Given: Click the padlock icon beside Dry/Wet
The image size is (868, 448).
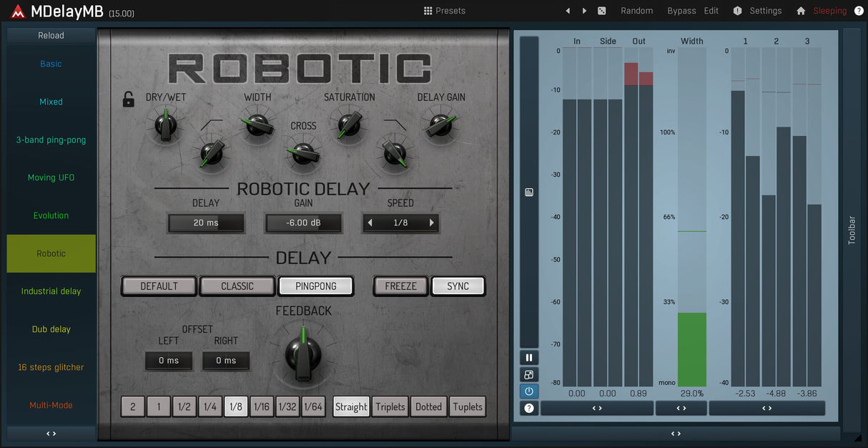Looking at the screenshot, I should click(129, 99).
